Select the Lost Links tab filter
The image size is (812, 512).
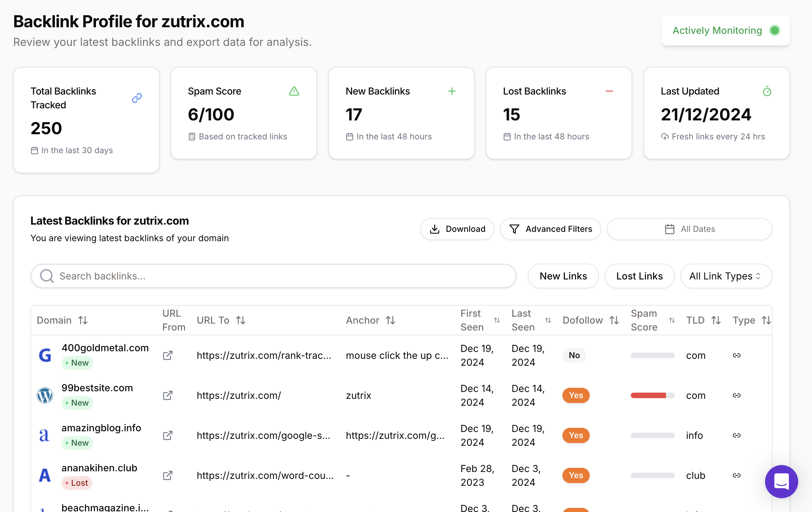pyautogui.click(x=639, y=275)
